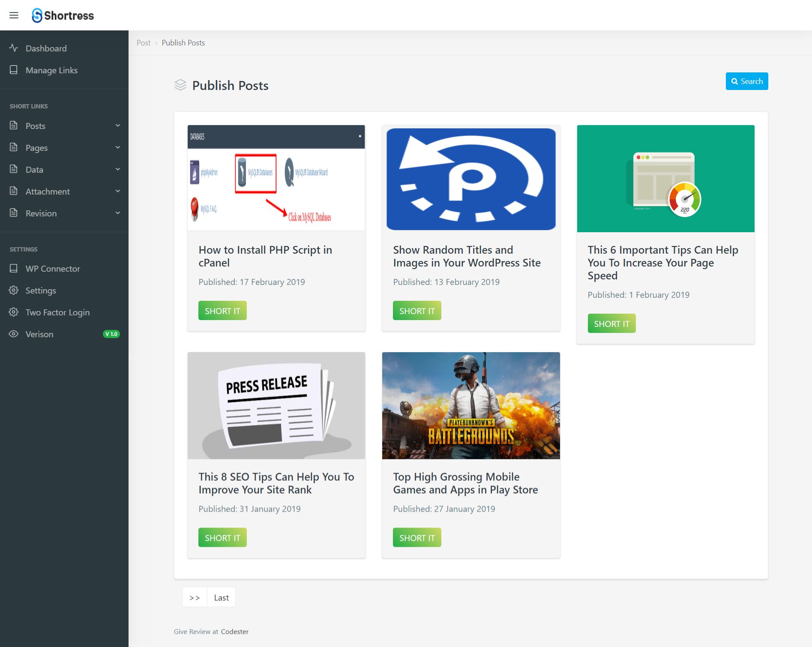Click "Published: 17 February 2019" date
Viewport: 812px width, 647px height.
[x=252, y=282]
